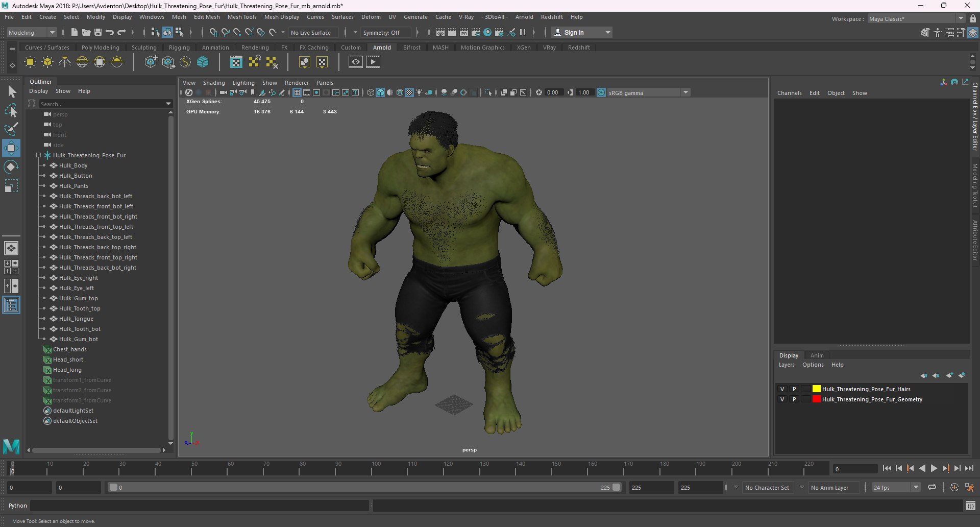Open the Outliner search options dropdown
980x527 pixels.
(x=168, y=104)
